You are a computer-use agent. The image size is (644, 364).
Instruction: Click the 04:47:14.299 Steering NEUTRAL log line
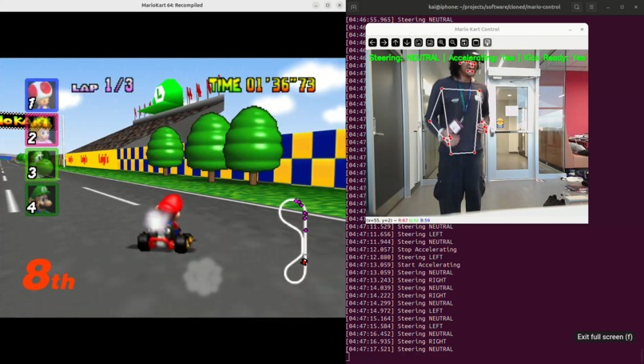click(400, 303)
